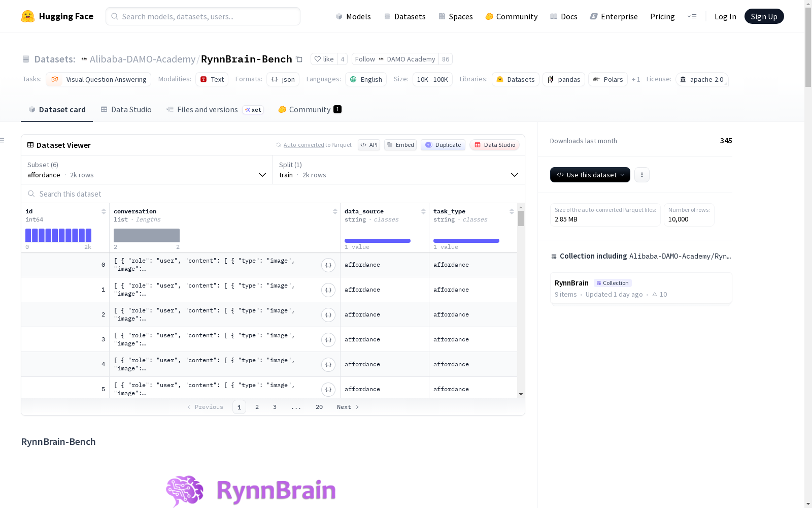Open the RynnBrain collection card
The height and width of the screenshot is (508, 812).
coord(641,289)
